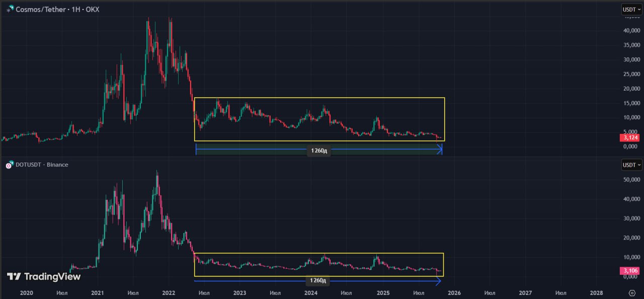Click the 50,000 price axis label
Viewport: 644px width, 299px height.
pyautogui.click(x=632, y=180)
